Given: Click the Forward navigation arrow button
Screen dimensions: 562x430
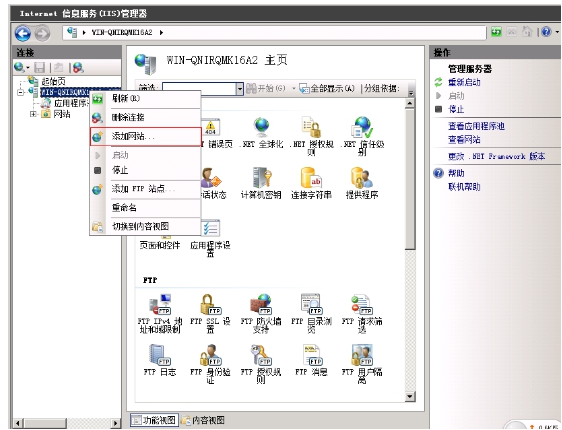Looking at the screenshot, I should [42, 34].
